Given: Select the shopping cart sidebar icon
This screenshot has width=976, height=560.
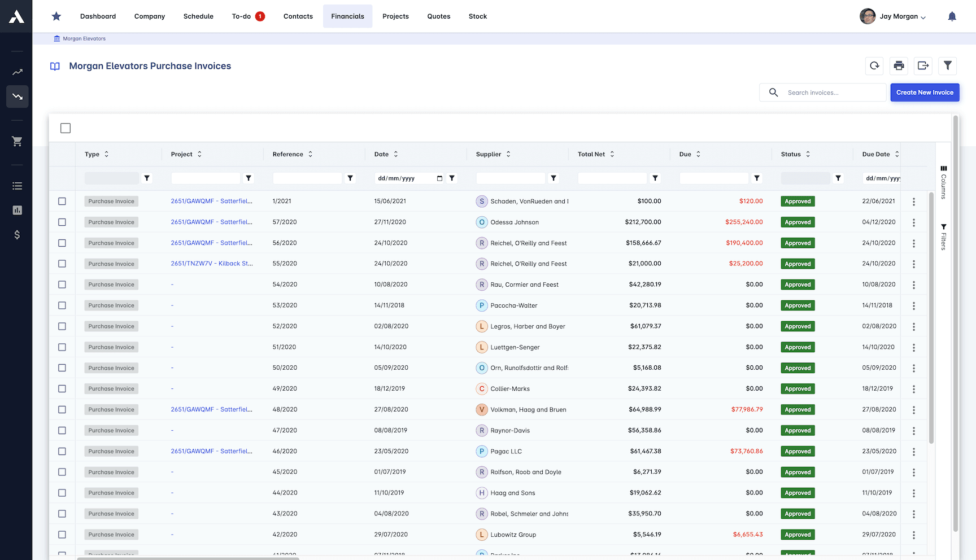Looking at the screenshot, I should click(x=17, y=141).
